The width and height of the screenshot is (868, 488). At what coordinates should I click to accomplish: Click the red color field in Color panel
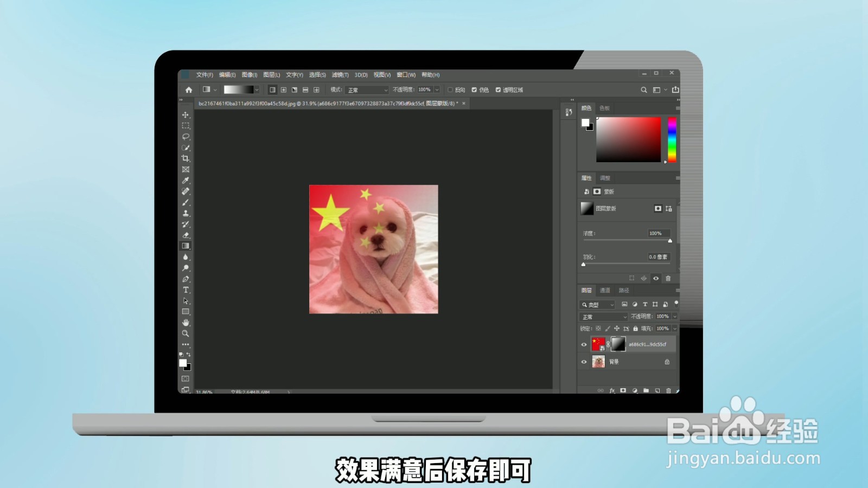tap(629, 139)
